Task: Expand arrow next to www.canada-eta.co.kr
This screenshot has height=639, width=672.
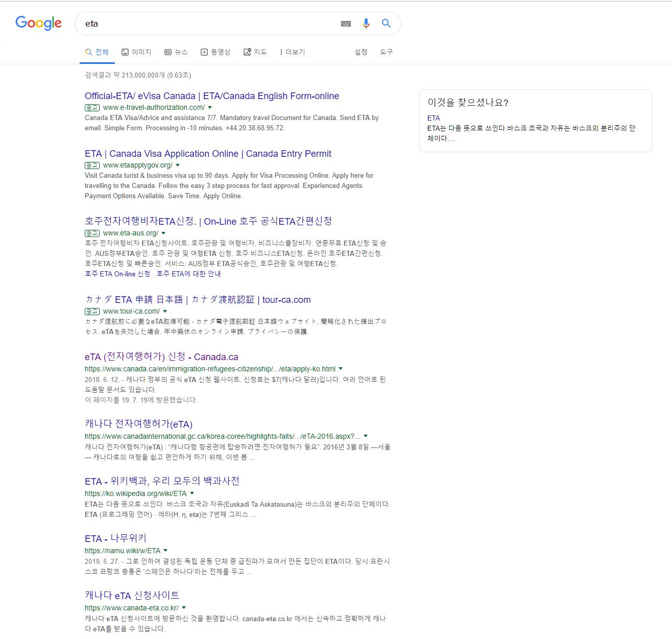Action: click(x=184, y=608)
